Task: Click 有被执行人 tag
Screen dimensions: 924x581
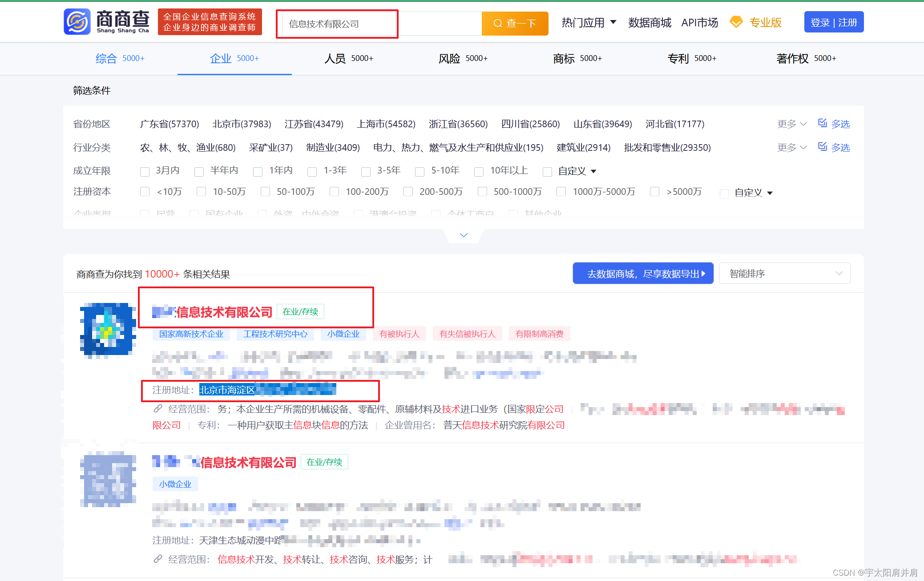Action: click(x=399, y=334)
